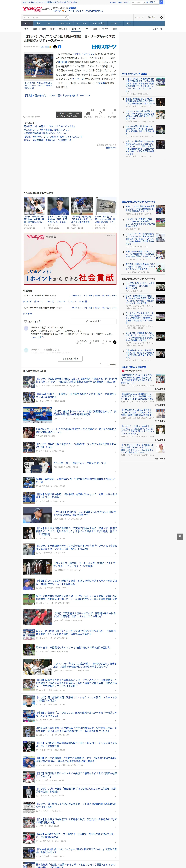186x868 pixels.
Task: Open the Yahoo! ネット募金 heart banner
Action: point(70,259)
